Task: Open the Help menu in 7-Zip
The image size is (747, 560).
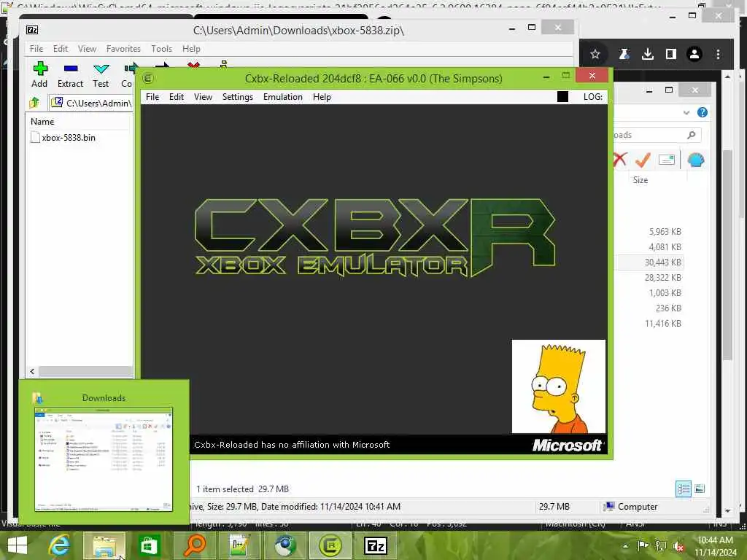Action: [x=191, y=49]
